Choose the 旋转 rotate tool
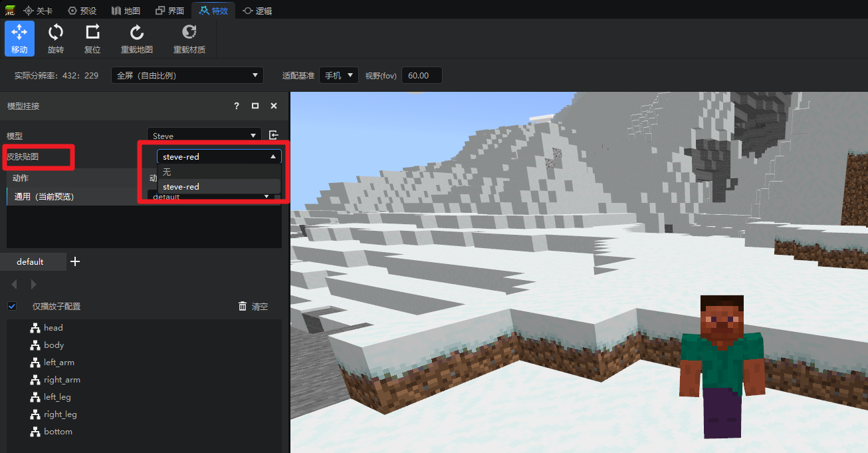868x453 pixels. click(x=56, y=39)
